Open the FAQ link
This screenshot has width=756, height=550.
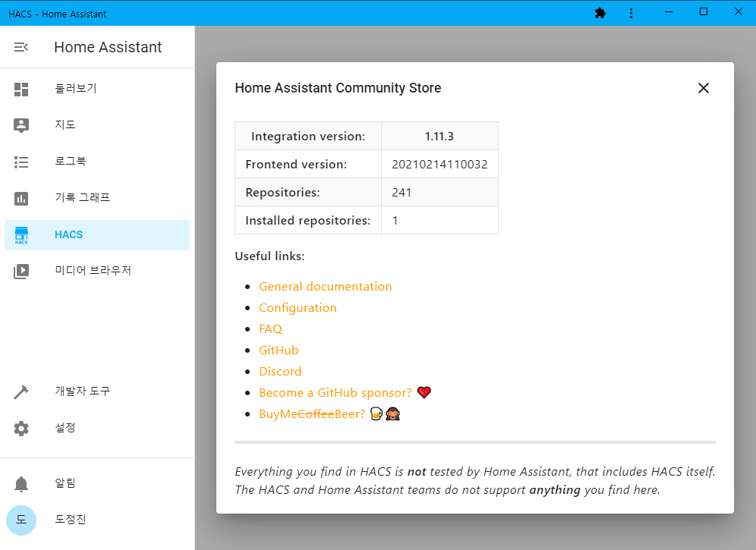(x=270, y=329)
